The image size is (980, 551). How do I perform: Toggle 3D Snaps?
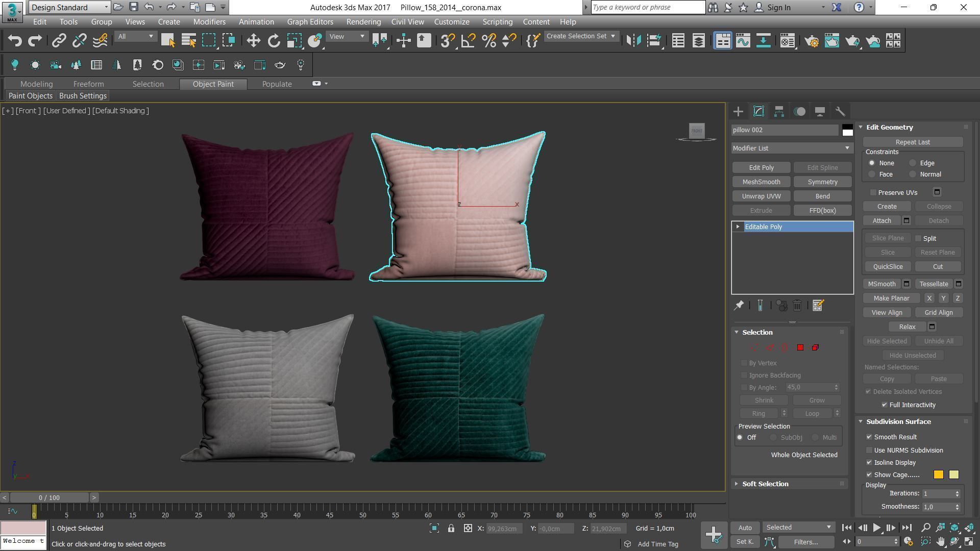[448, 41]
